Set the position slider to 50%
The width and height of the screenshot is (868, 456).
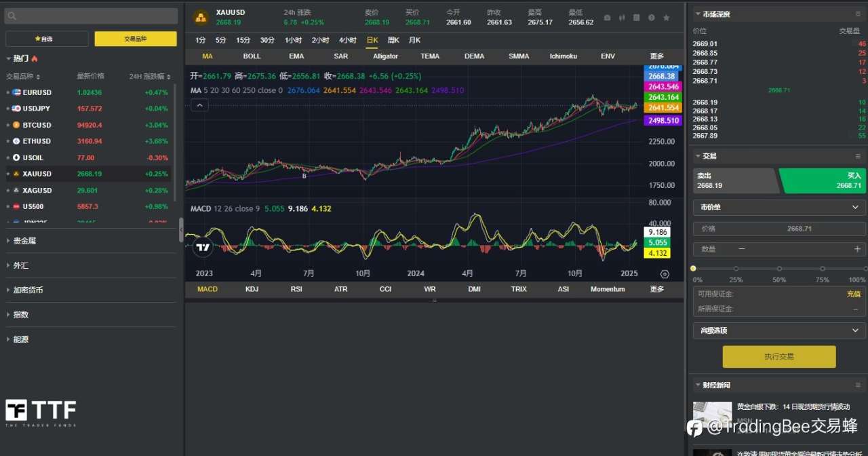pos(779,269)
